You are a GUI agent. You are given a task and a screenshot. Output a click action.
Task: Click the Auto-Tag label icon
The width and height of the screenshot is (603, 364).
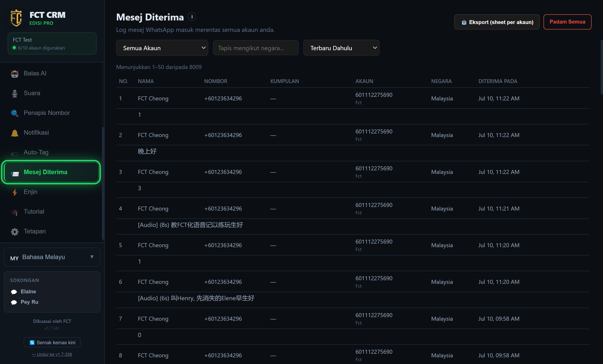click(14, 154)
